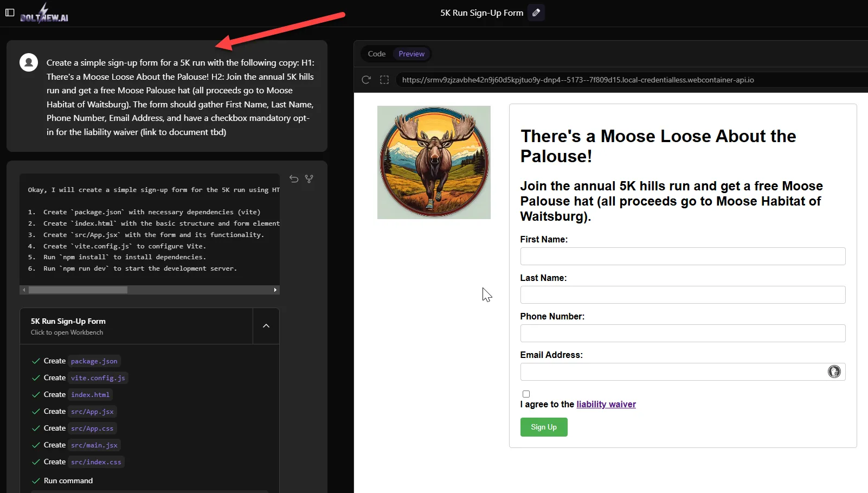The height and width of the screenshot is (493, 868).
Task: Click the DuckDuckGo icon in Email field
Action: (x=834, y=372)
